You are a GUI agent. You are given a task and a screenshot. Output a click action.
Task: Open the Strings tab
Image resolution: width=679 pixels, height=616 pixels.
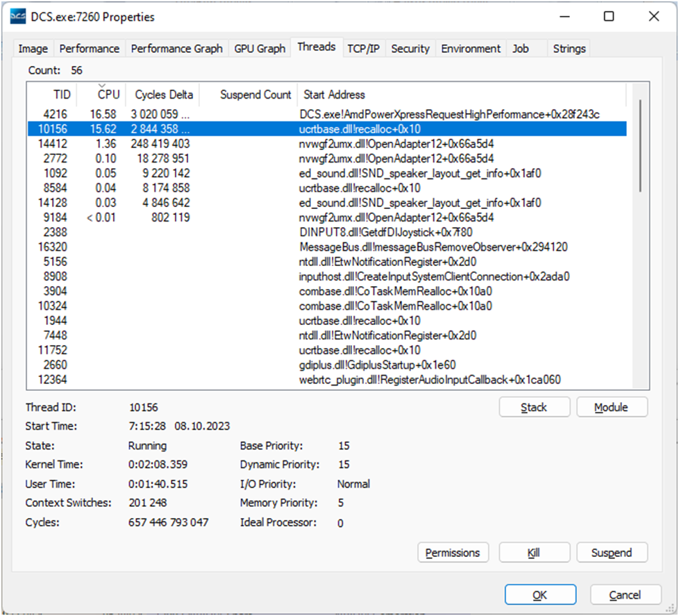pos(569,49)
